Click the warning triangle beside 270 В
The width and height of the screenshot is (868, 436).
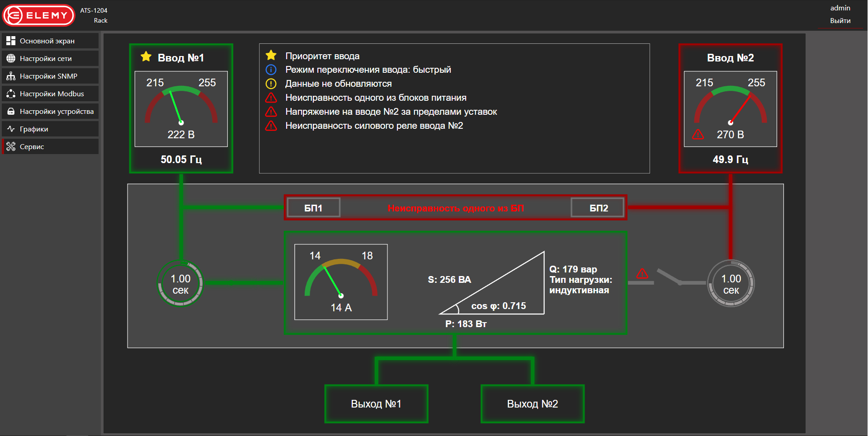(698, 134)
